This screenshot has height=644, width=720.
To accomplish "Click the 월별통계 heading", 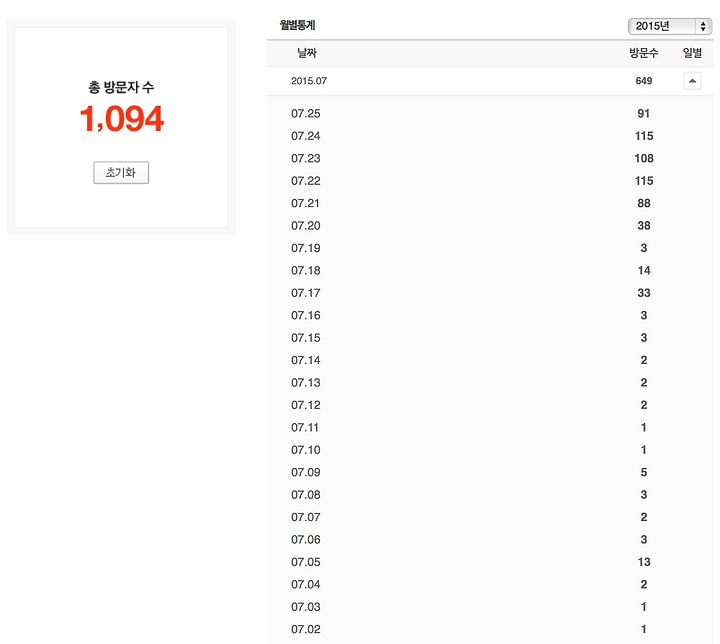I will click(x=297, y=25).
